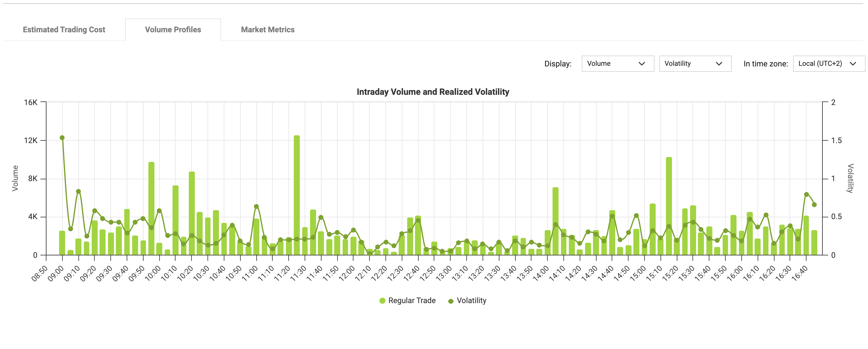Click the Volatility dropdown chevron arrow

719,64
